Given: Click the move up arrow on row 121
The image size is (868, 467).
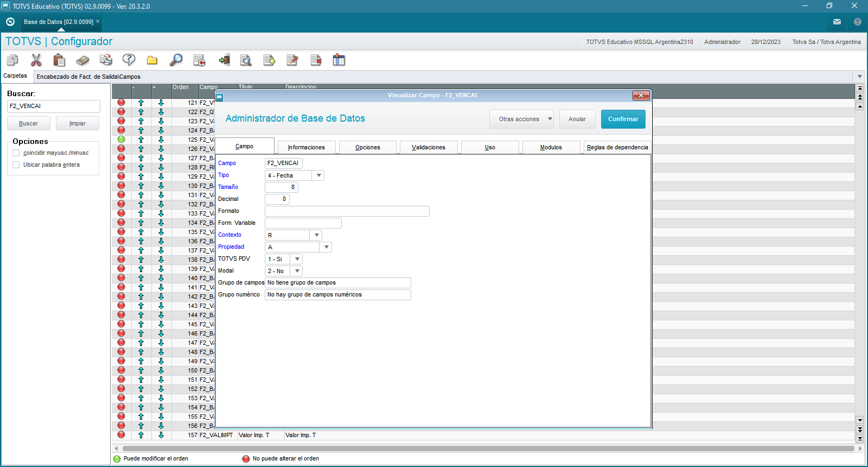Looking at the screenshot, I should [141, 103].
